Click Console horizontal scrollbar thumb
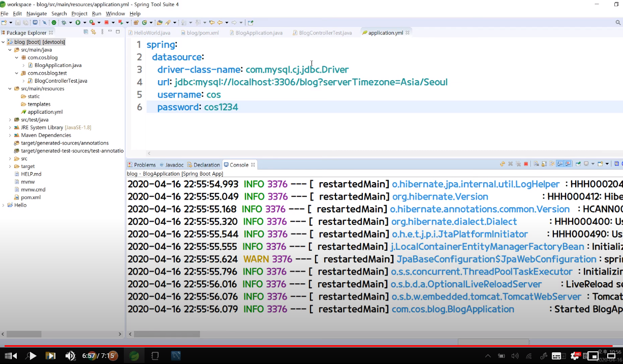623x364 pixels. pyautogui.click(x=167, y=334)
